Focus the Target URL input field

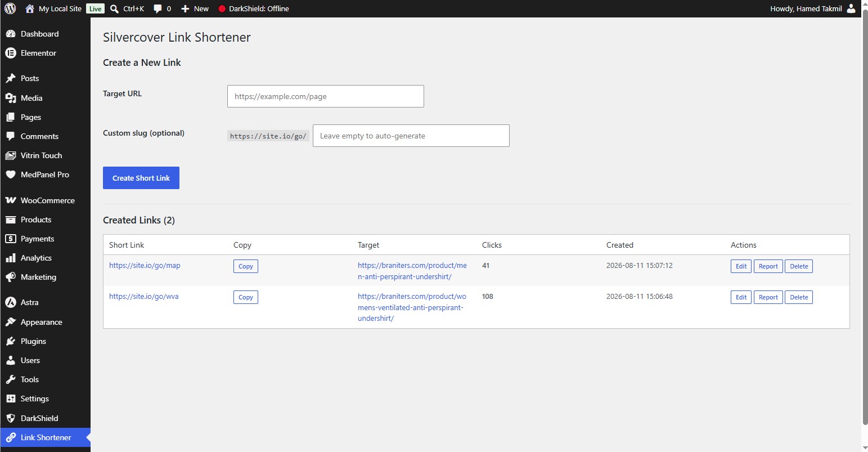[326, 96]
